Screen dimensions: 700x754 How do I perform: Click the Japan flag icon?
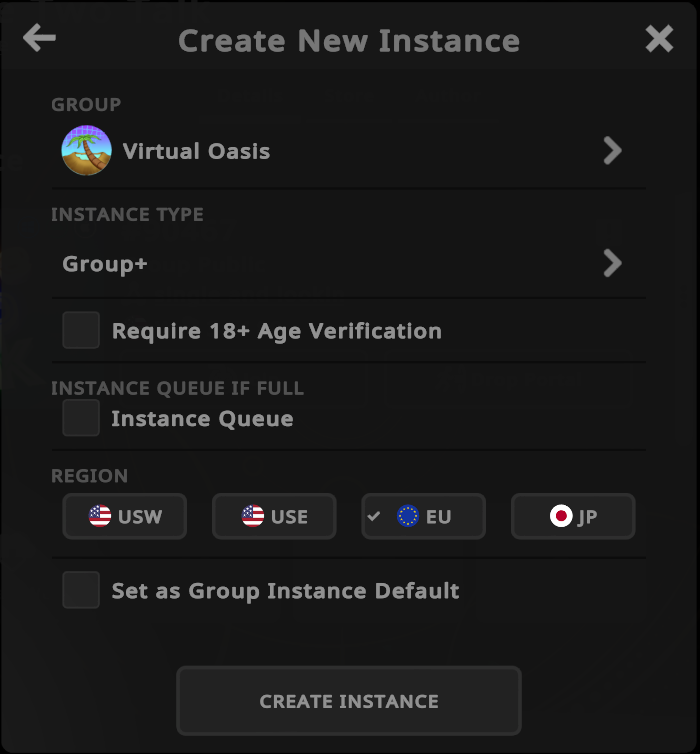coord(561,516)
